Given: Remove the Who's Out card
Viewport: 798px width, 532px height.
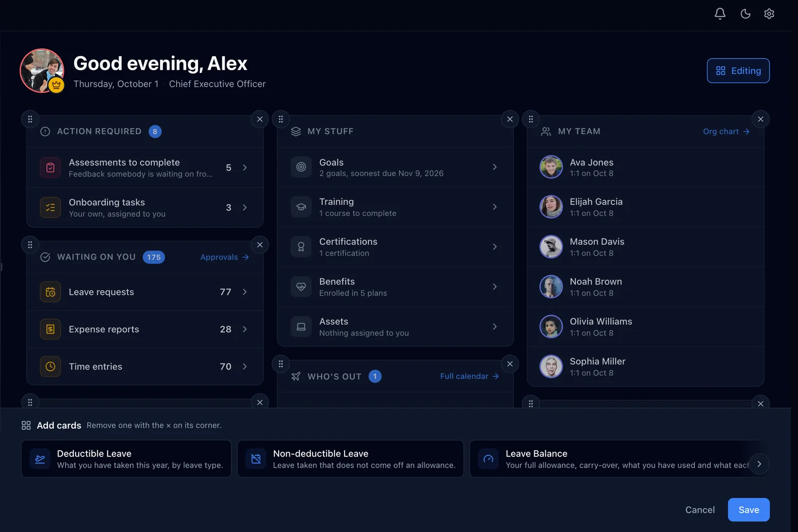Looking at the screenshot, I should click(510, 364).
